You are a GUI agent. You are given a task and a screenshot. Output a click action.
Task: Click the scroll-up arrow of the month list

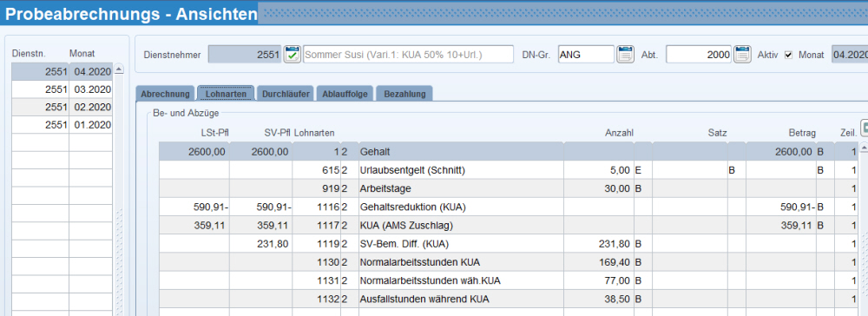pos(118,69)
